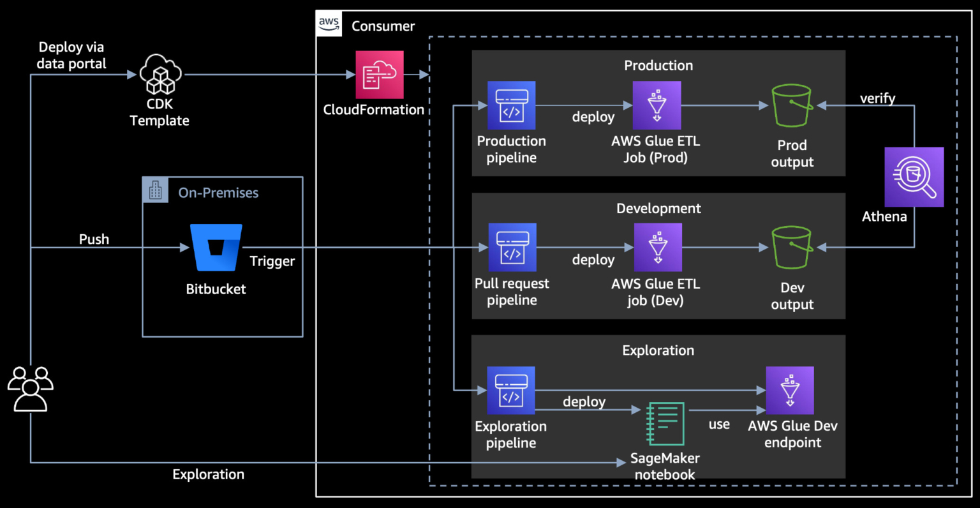Select the Development section header

click(658, 208)
